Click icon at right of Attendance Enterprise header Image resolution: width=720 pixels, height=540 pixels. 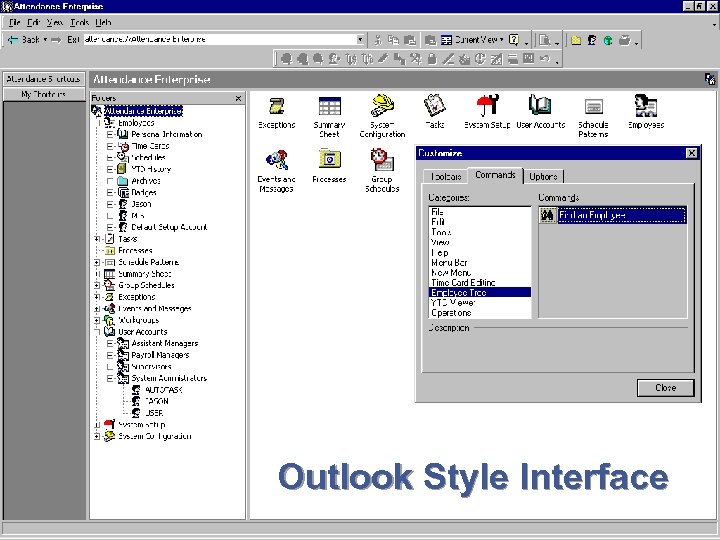(x=709, y=79)
